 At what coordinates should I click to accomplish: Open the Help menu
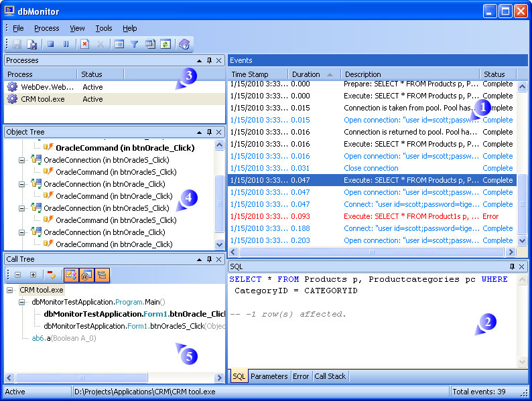click(x=129, y=28)
